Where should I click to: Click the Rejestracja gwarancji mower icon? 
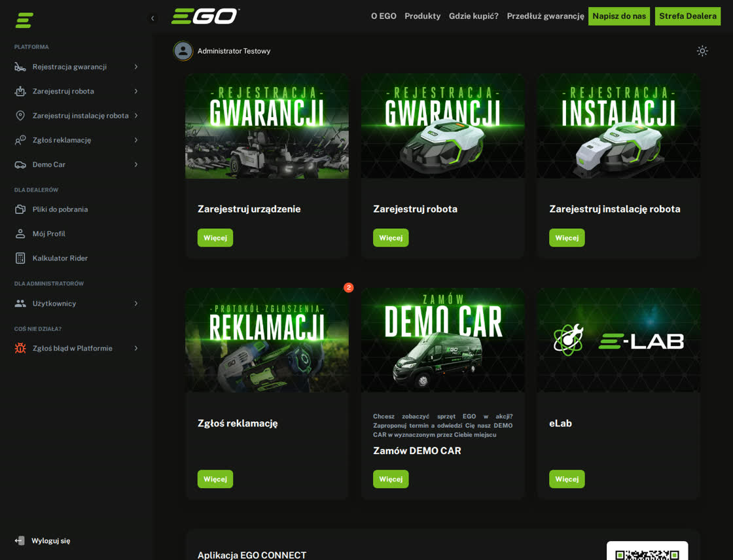(20, 67)
